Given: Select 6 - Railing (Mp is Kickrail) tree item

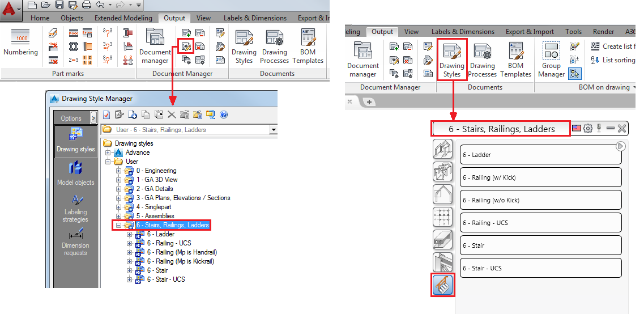Looking at the screenshot, I should (181, 261).
